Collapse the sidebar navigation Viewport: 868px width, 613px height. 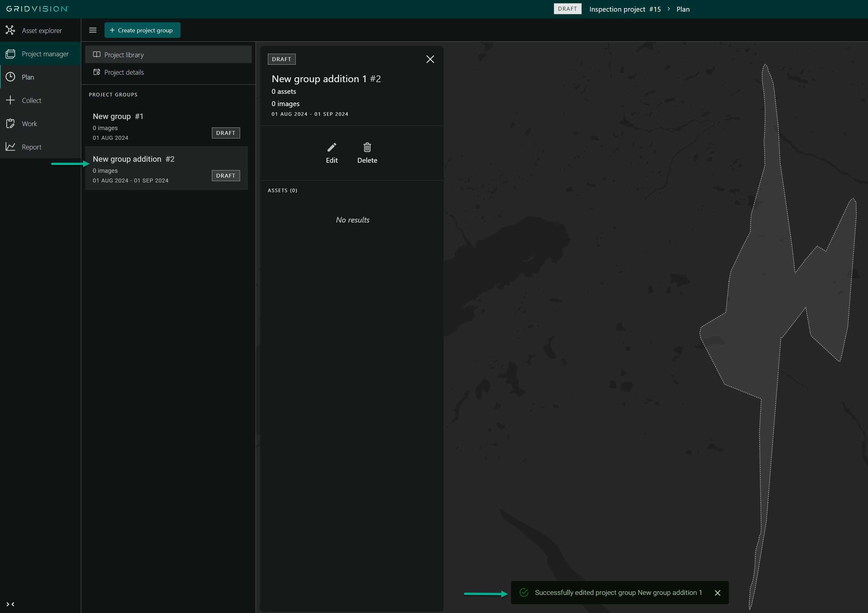(11, 604)
